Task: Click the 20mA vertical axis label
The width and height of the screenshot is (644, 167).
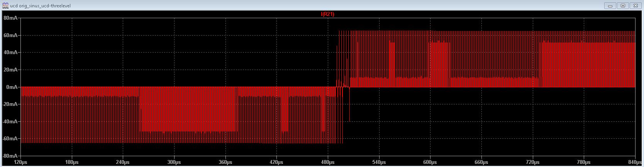Action: click(x=10, y=70)
